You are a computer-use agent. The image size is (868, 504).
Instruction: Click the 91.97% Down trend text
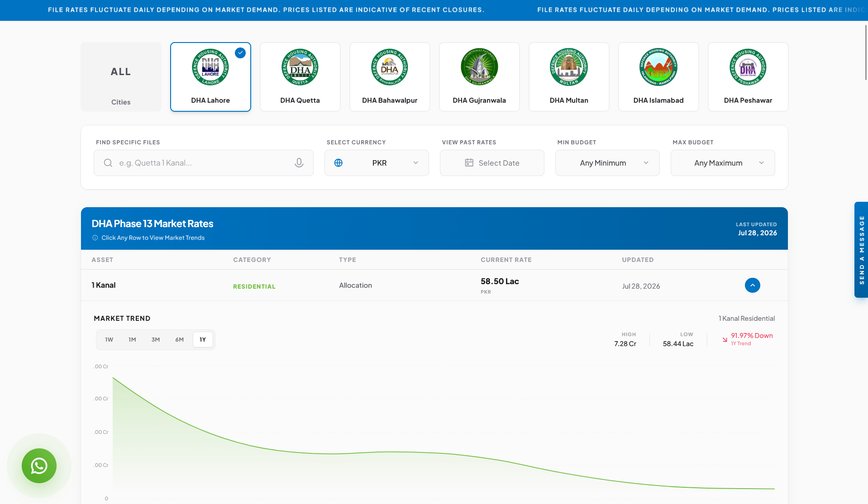752,336
